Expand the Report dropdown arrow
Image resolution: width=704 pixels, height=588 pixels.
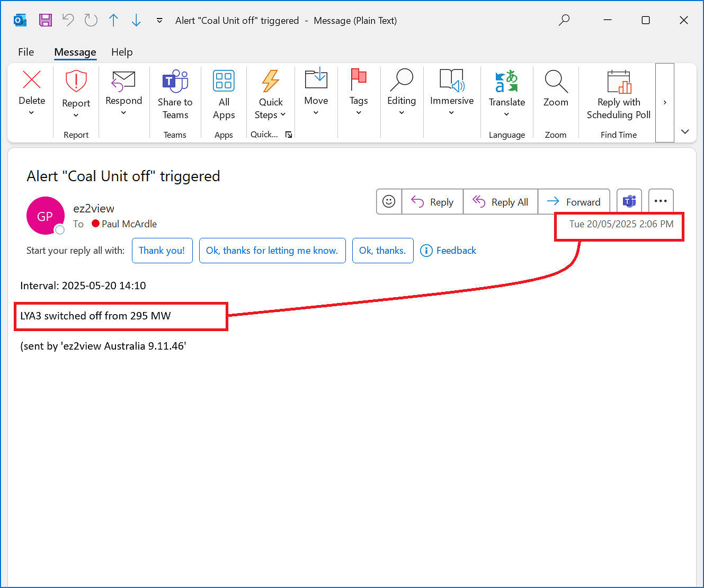[x=76, y=115]
